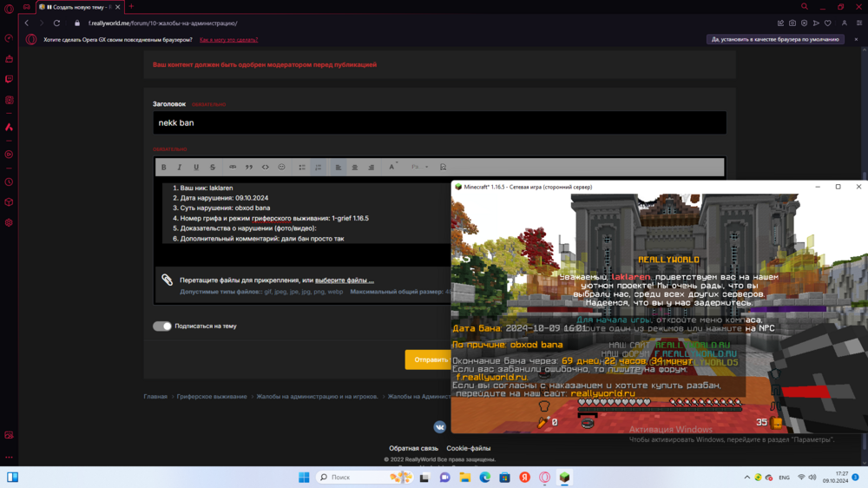Open the emoji picker in the editor
The height and width of the screenshot is (488, 868).
[x=282, y=167]
